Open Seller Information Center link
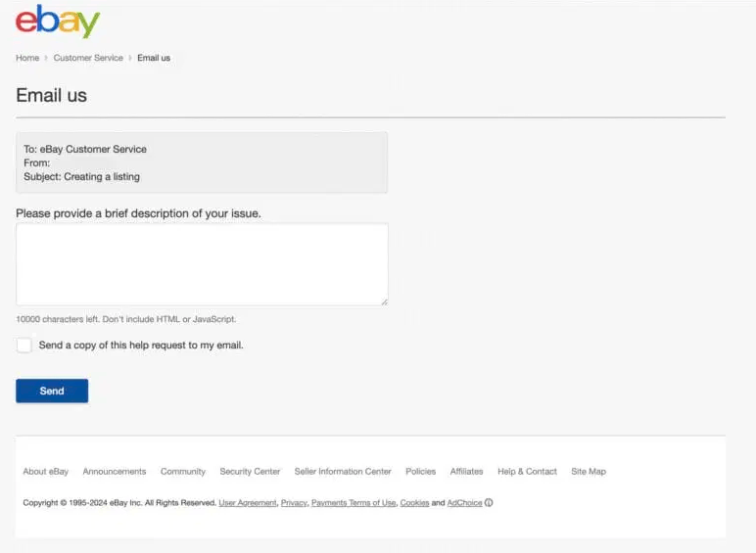 tap(343, 472)
